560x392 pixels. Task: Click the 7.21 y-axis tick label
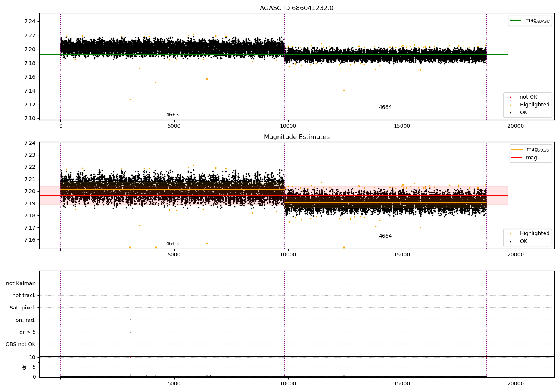coord(29,180)
